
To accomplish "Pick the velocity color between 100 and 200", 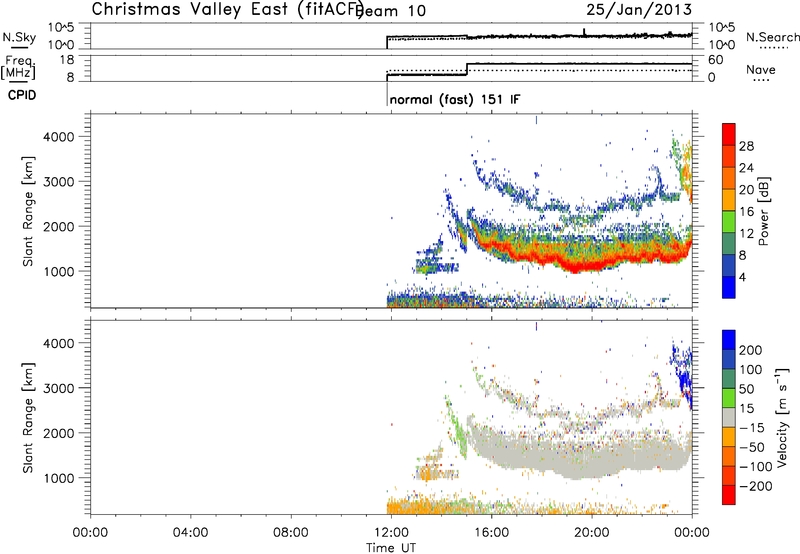I will [x=729, y=360].
